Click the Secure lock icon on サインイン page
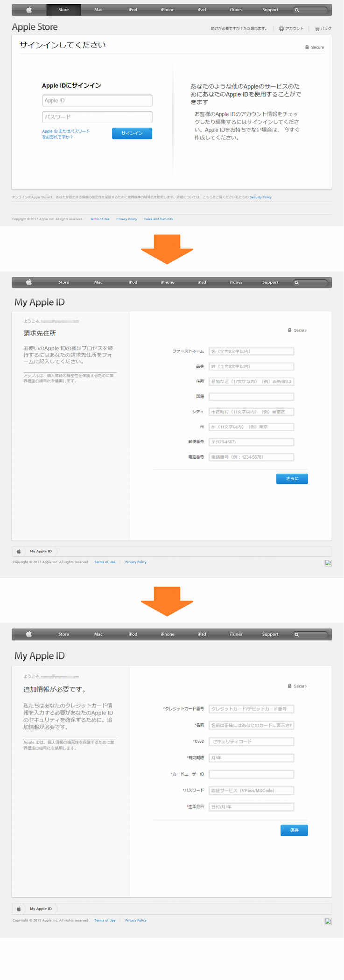344x980 pixels. coord(307,47)
